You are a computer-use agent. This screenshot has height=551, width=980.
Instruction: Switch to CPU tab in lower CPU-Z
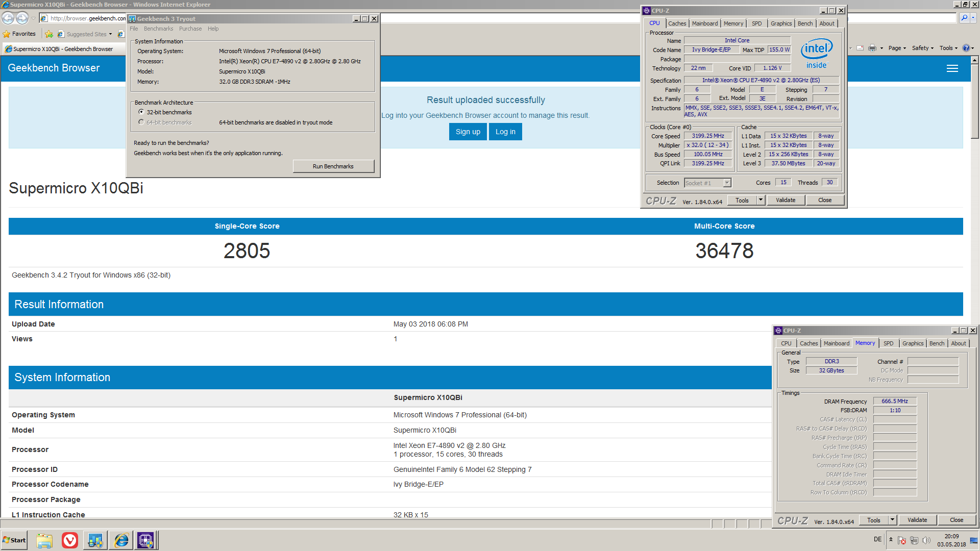click(x=786, y=343)
